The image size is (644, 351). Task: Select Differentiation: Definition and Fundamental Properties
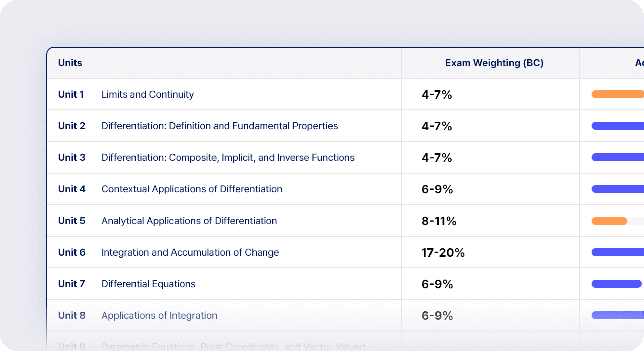point(220,126)
